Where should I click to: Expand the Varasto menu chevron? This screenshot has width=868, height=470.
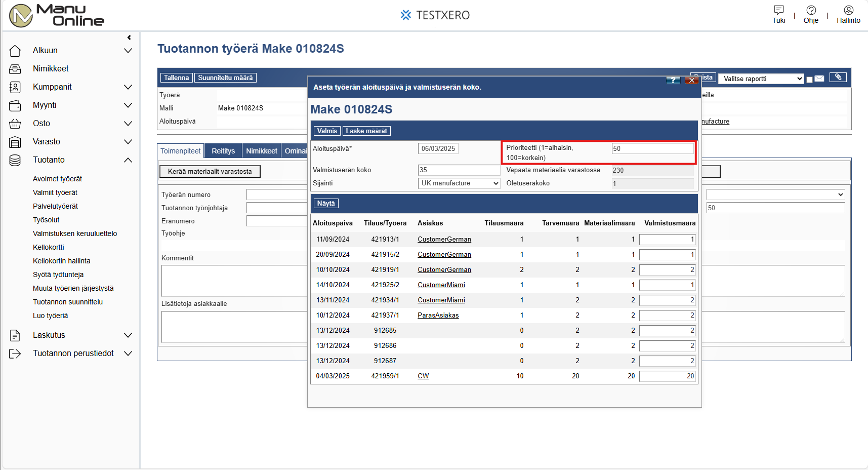pyautogui.click(x=128, y=142)
